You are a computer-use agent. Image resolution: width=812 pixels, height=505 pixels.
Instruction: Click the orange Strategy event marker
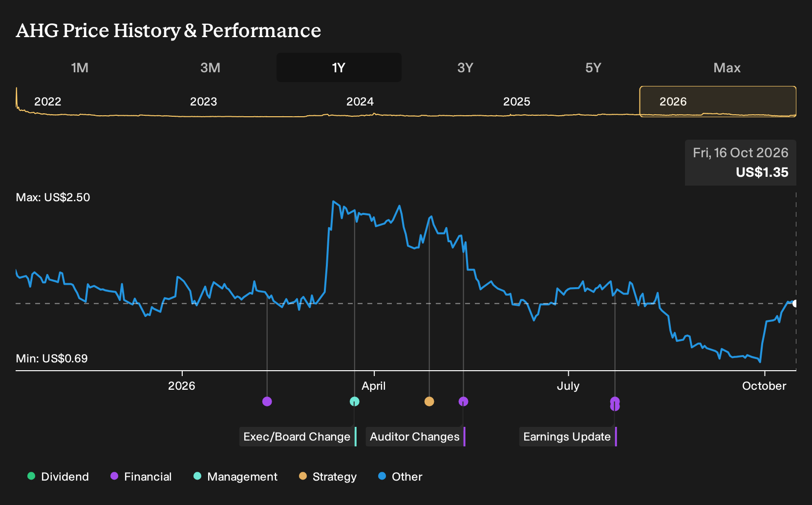point(429,401)
